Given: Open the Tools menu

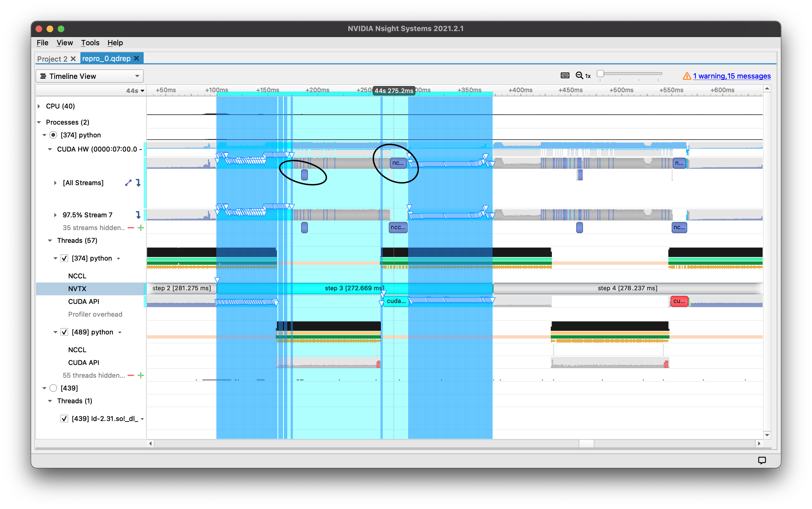Looking at the screenshot, I should click(90, 43).
